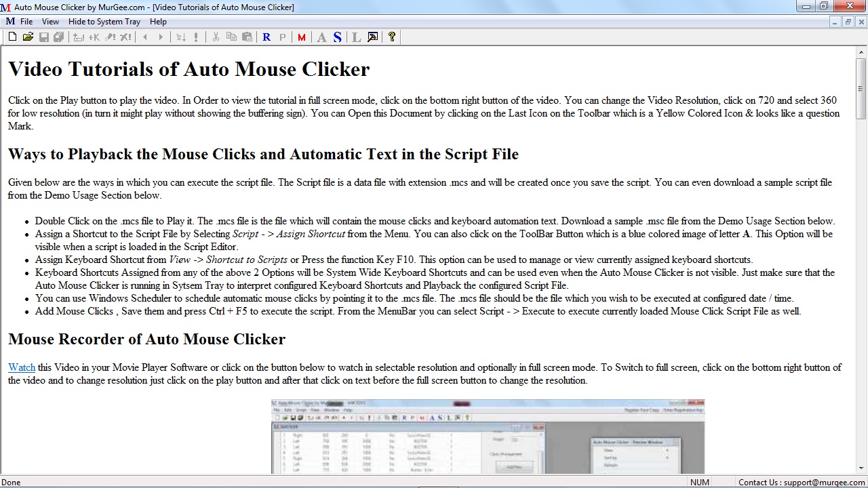Click the exclamation execute icon
The width and height of the screenshot is (868, 488).
[x=196, y=37]
